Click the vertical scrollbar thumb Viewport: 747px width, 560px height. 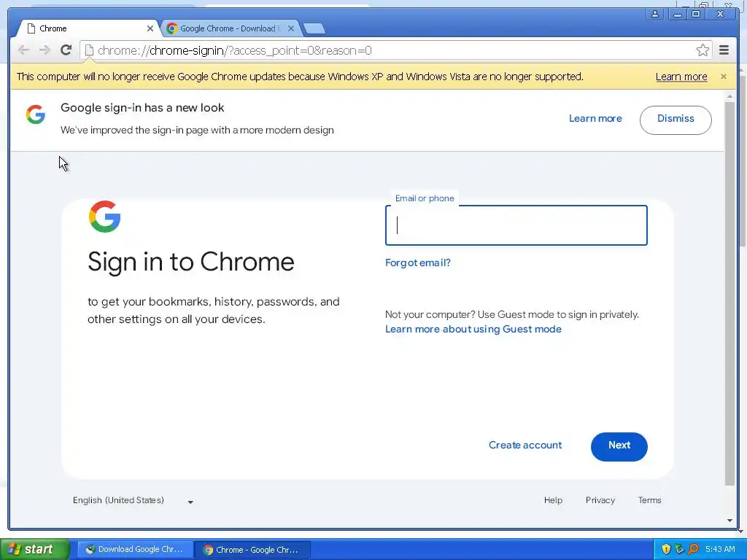click(x=729, y=293)
